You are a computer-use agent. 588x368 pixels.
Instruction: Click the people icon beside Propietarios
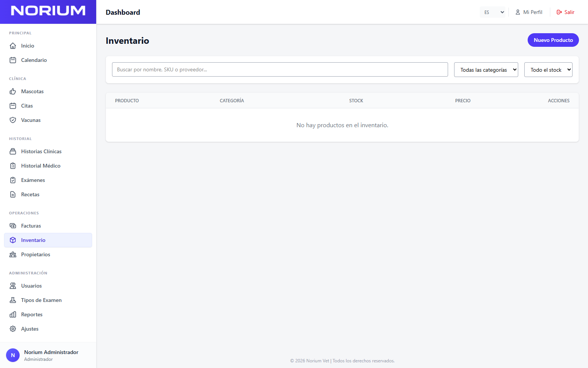pyautogui.click(x=13, y=254)
